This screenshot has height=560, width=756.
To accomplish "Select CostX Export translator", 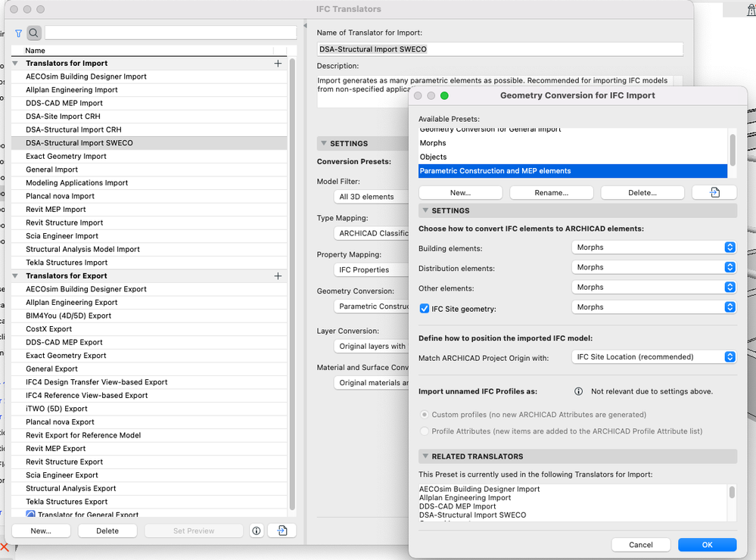I will pyautogui.click(x=149, y=329).
